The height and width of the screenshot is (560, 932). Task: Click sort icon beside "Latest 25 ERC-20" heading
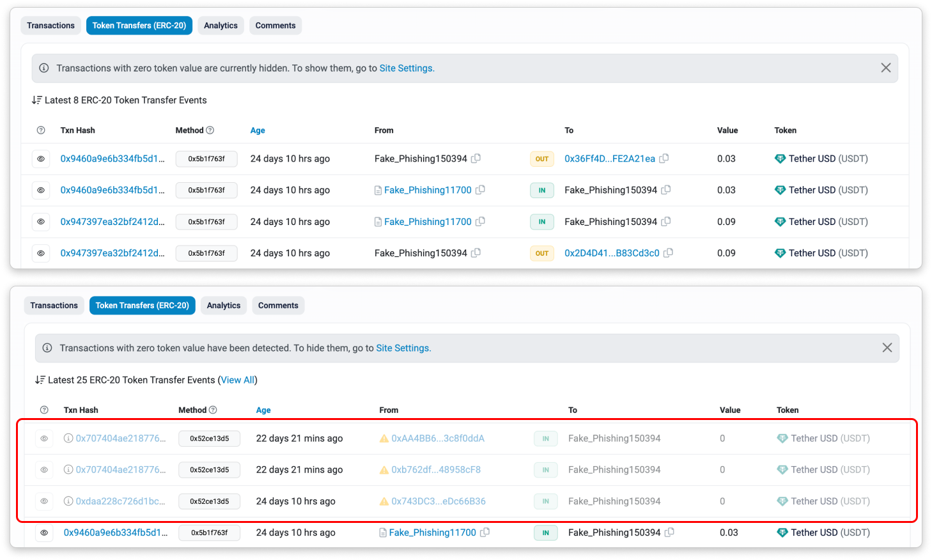point(40,380)
